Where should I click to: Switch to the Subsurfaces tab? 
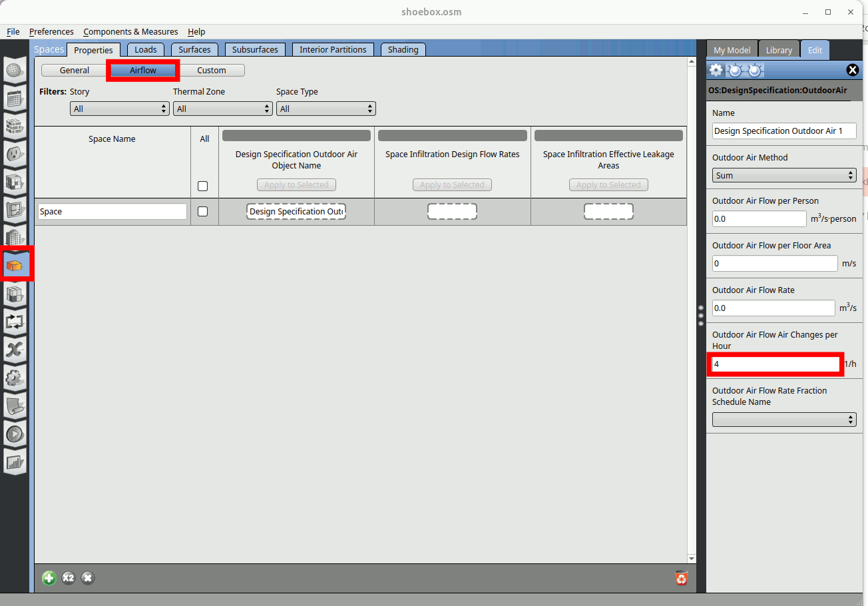point(255,50)
